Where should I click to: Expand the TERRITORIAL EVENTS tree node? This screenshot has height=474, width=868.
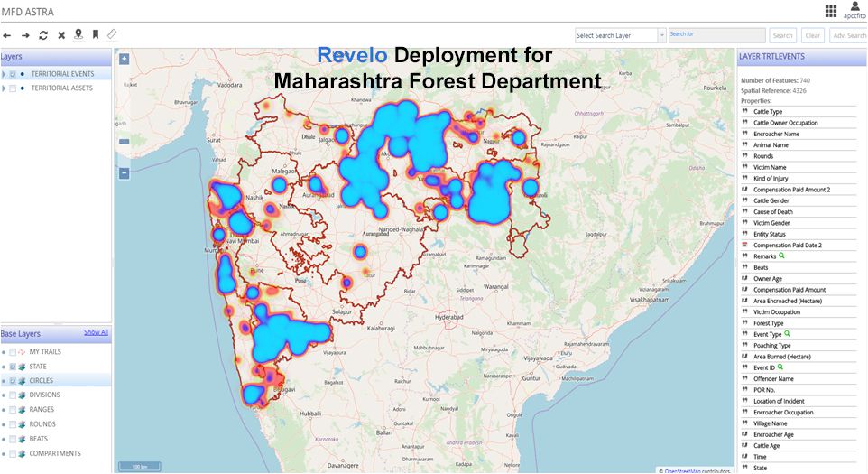tap(4, 74)
